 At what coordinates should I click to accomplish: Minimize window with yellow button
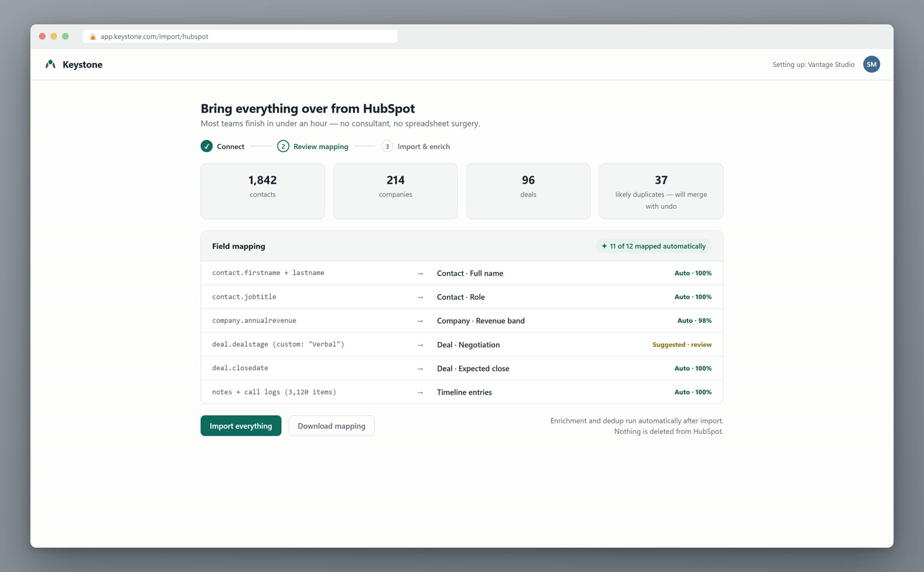tap(54, 36)
